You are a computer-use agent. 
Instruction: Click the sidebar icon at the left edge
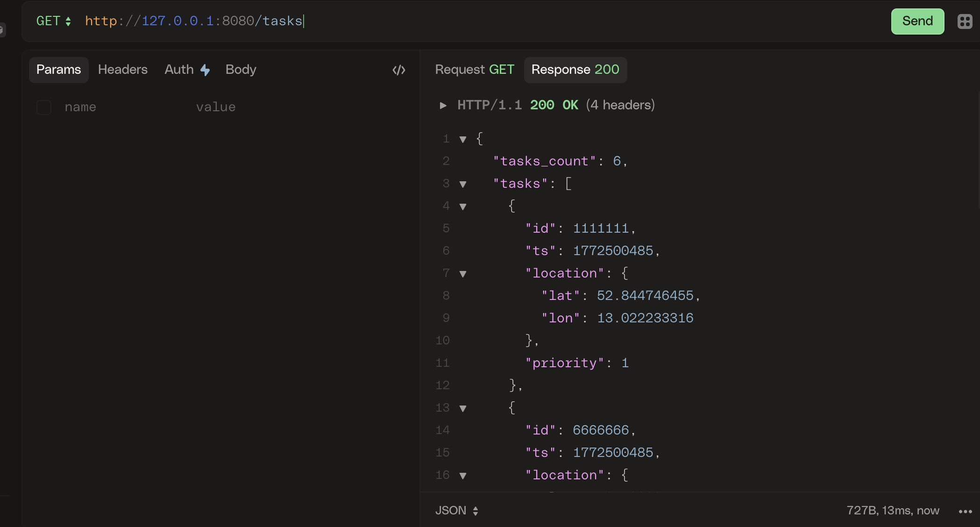coord(2,30)
